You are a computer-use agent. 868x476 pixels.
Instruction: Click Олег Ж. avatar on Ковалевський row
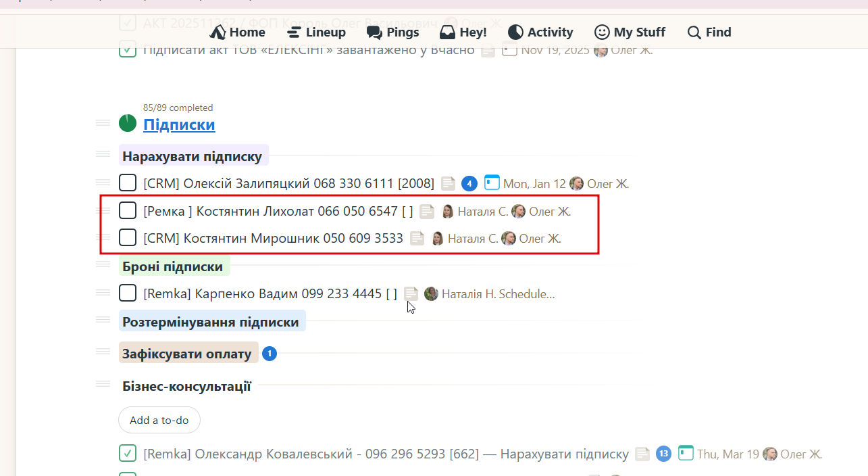(x=770, y=454)
